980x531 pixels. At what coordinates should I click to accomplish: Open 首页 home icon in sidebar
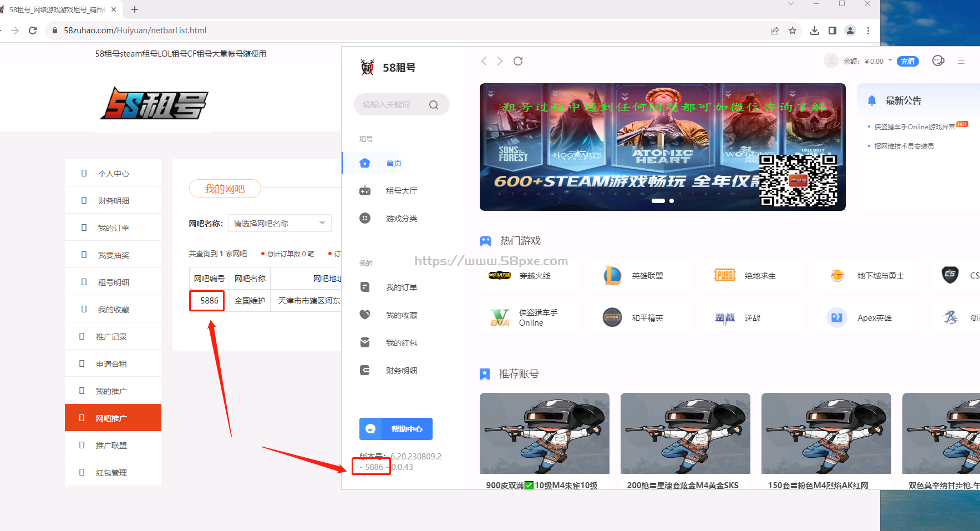pyautogui.click(x=364, y=163)
